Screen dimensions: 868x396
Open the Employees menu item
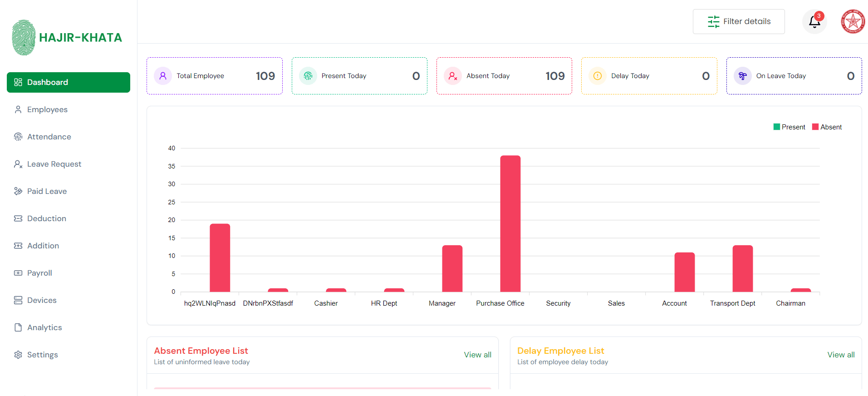click(47, 109)
